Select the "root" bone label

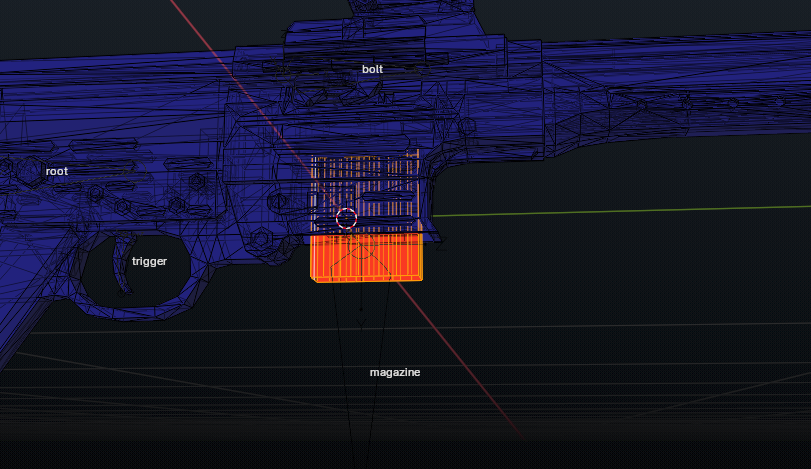(x=57, y=171)
